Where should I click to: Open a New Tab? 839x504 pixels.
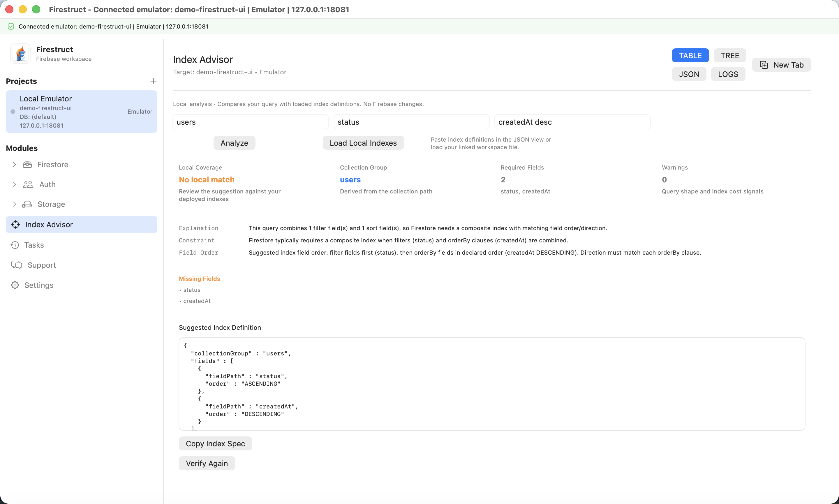pyautogui.click(x=781, y=65)
